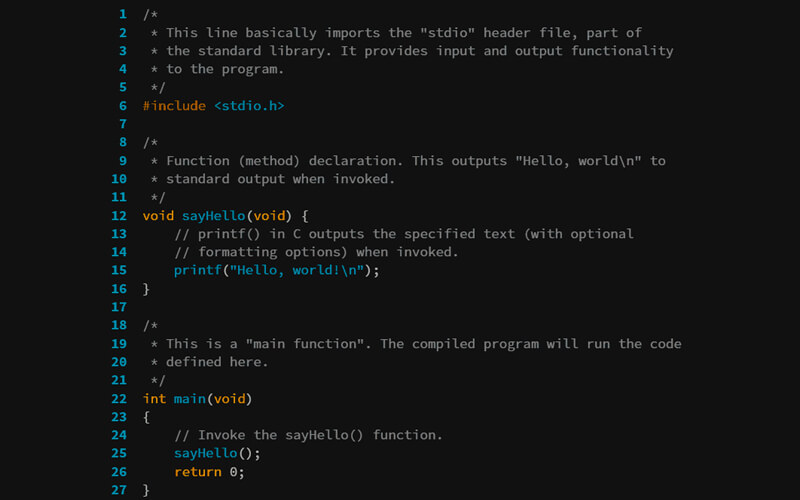Click sayHello in the function definition line

(x=213, y=216)
